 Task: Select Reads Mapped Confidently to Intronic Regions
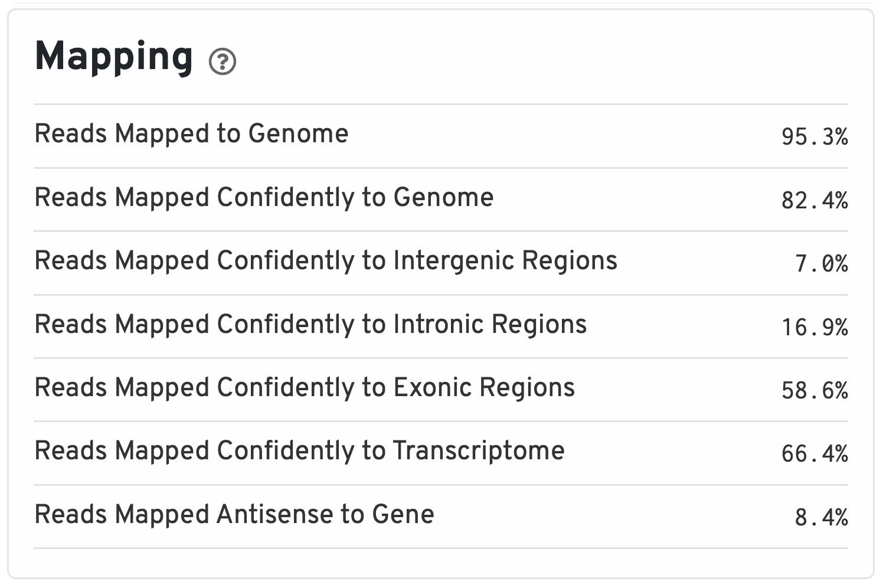click(x=310, y=325)
